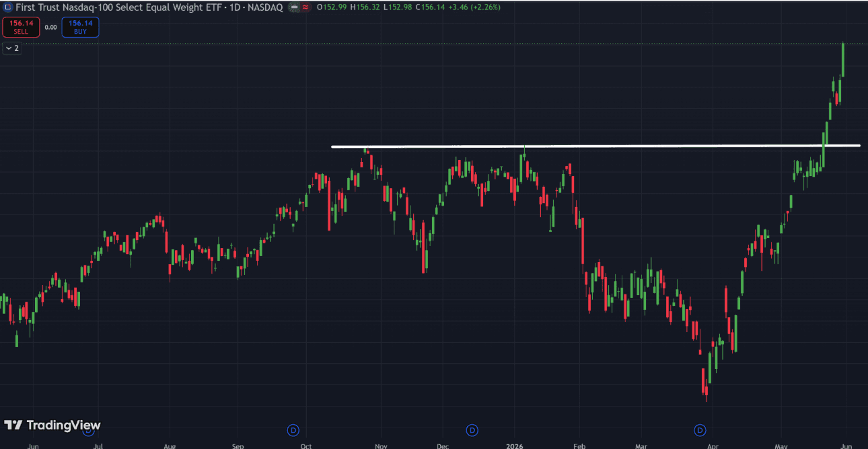Click the red data-mode wave icon
Screen dimensions: 868x449
click(305, 7)
